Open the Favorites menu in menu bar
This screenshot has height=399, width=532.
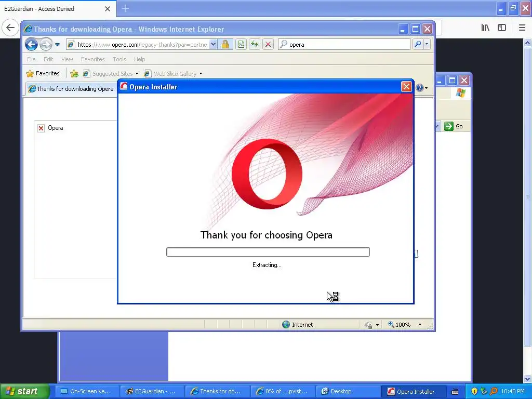[92, 59]
